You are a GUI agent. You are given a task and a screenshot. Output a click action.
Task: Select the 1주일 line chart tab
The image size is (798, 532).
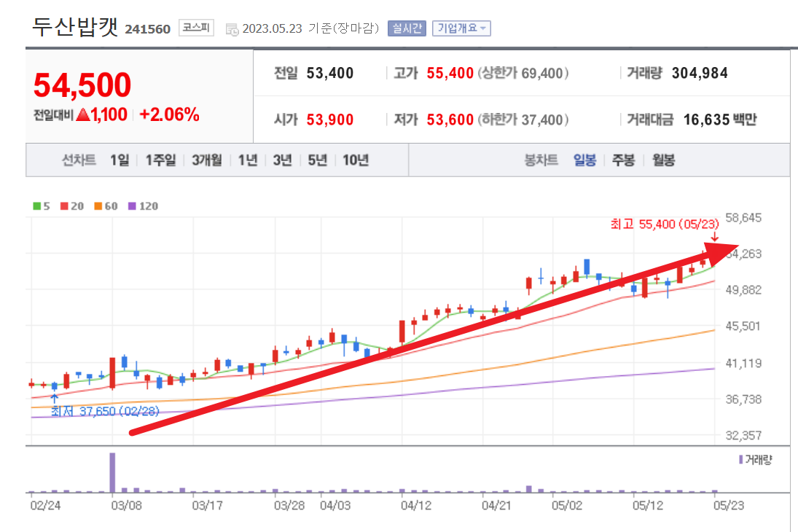tap(160, 160)
